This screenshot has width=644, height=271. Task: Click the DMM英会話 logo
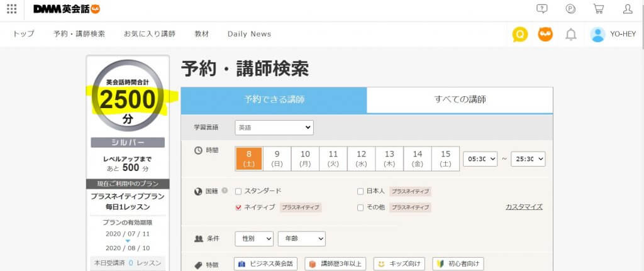(67, 9)
